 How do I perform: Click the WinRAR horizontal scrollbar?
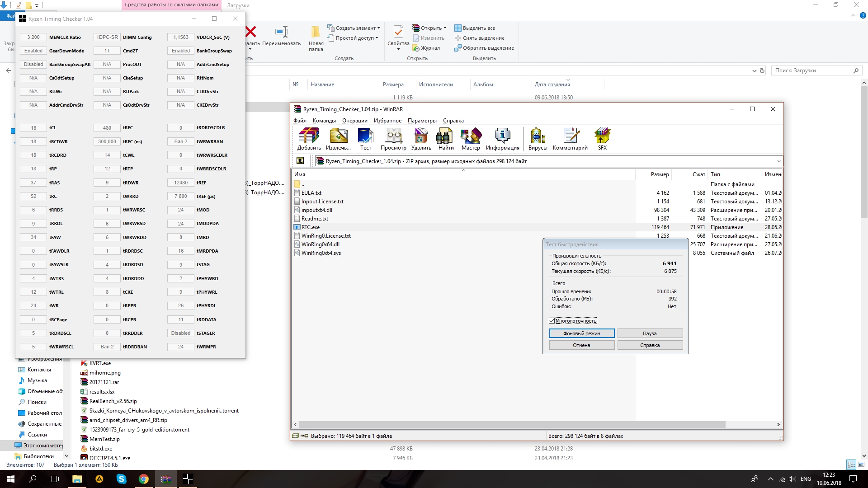coord(512,425)
